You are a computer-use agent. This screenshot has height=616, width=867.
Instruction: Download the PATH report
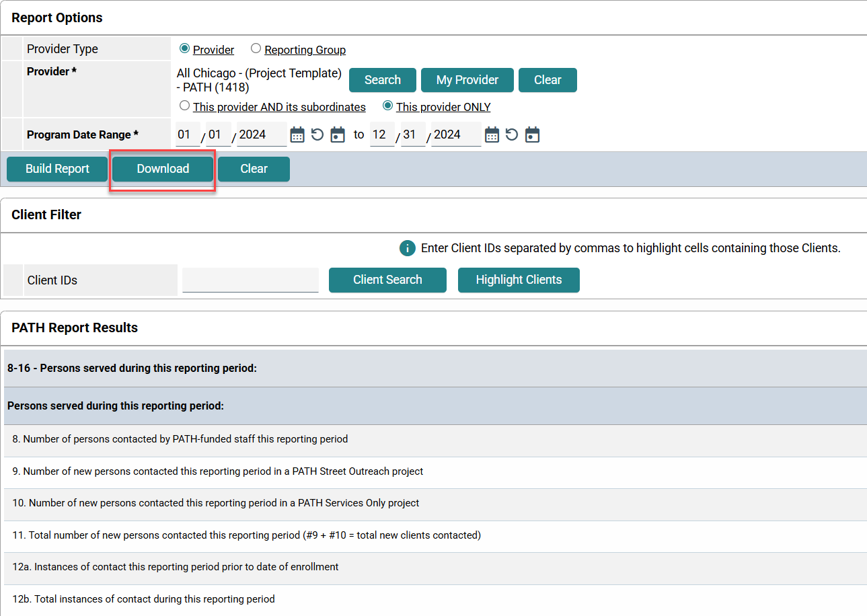coord(163,169)
